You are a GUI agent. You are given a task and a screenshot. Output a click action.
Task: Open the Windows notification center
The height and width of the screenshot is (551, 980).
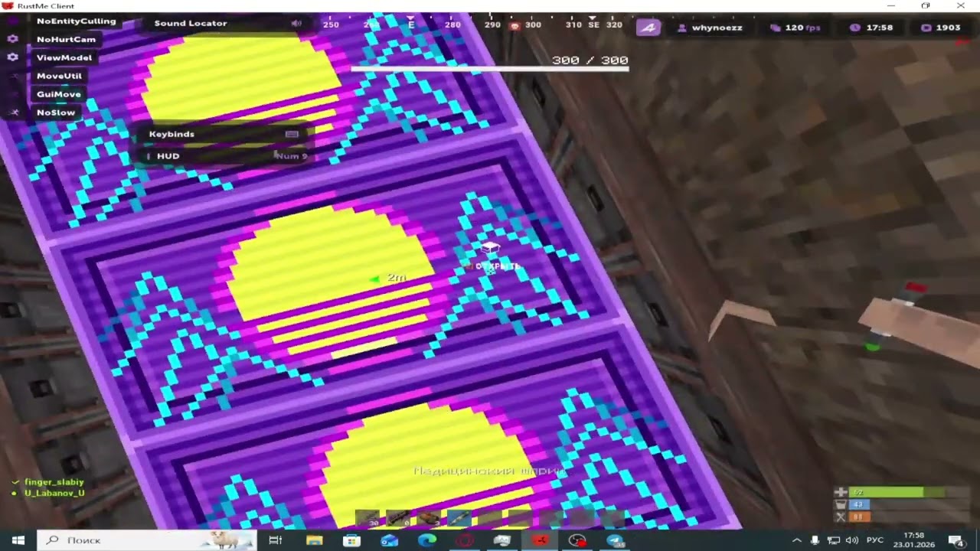click(x=955, y=540)
